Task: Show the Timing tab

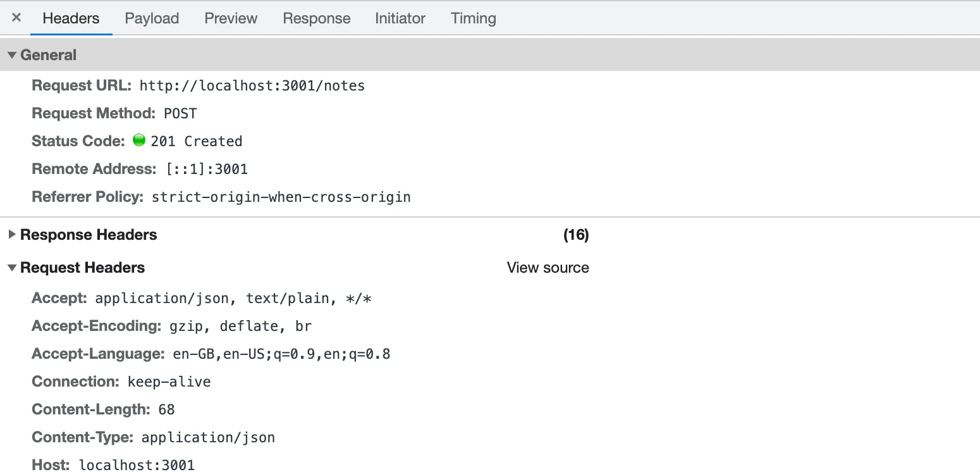Action: 473,18
